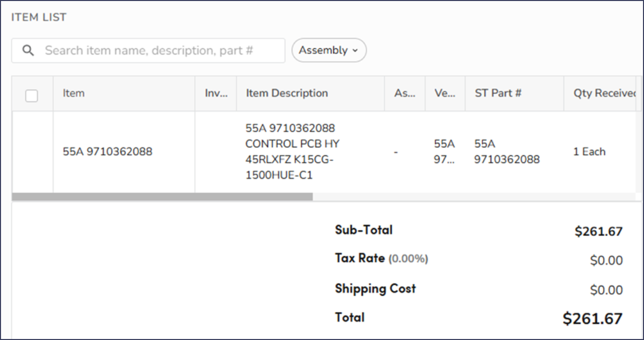Click the Inv... column header
This screenshot has height=340, width=644.
(x=217, y=93)
